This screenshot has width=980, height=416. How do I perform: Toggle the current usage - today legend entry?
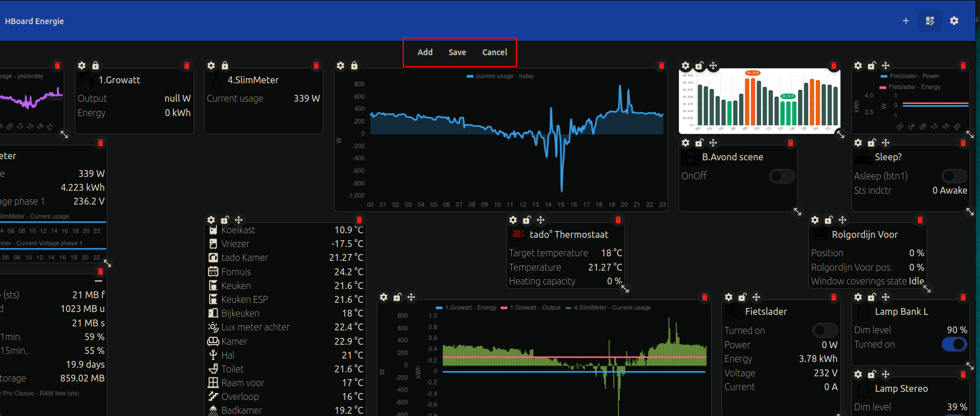tap(500, 76)
